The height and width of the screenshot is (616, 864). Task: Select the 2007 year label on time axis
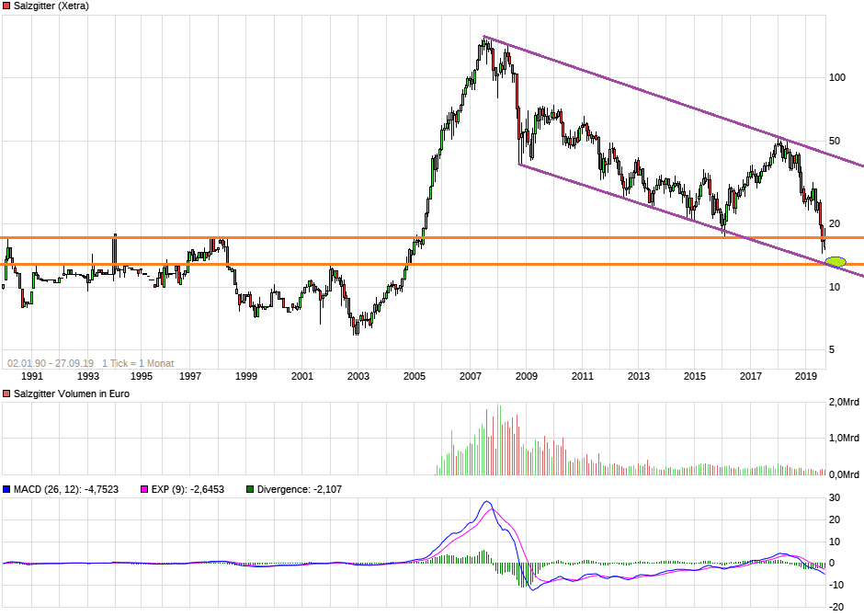point(471,376)
